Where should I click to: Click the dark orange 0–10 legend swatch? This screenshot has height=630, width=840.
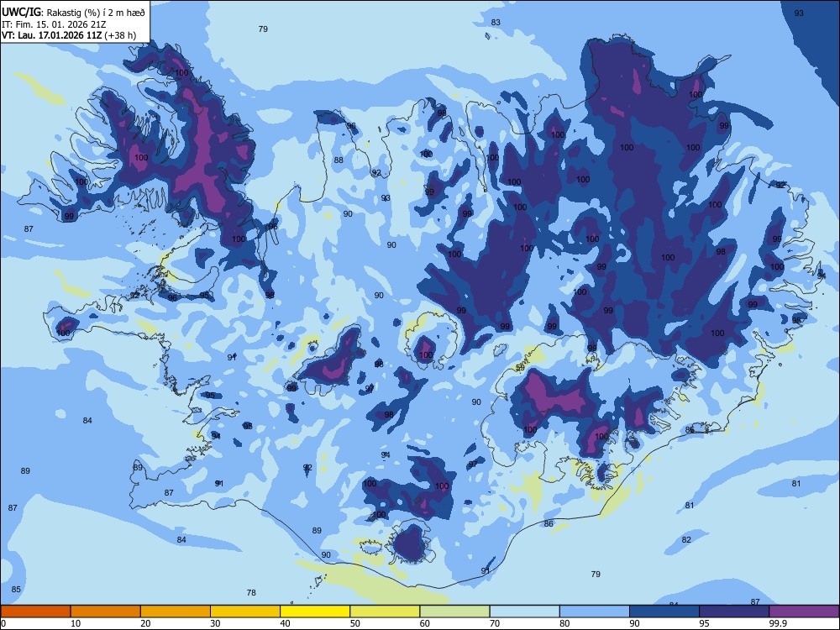pyautogui.click(x=35, y=612)
